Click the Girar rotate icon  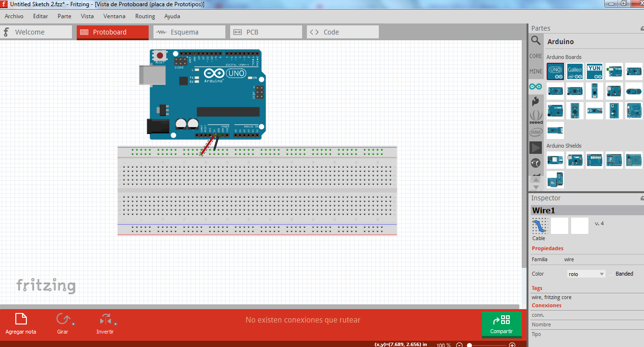[62, 319]
